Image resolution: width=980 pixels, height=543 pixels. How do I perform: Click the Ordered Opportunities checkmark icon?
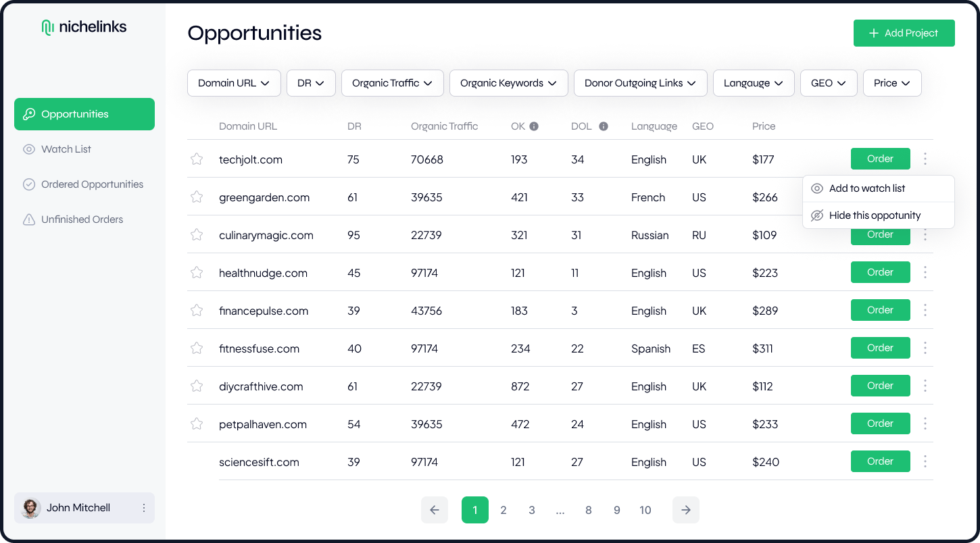28,184
